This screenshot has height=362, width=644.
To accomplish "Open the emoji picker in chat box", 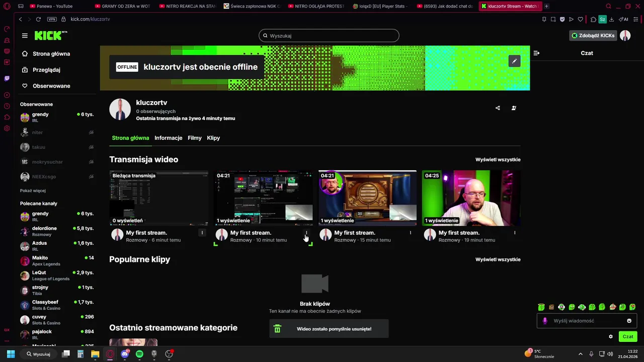I will [629, 321].
